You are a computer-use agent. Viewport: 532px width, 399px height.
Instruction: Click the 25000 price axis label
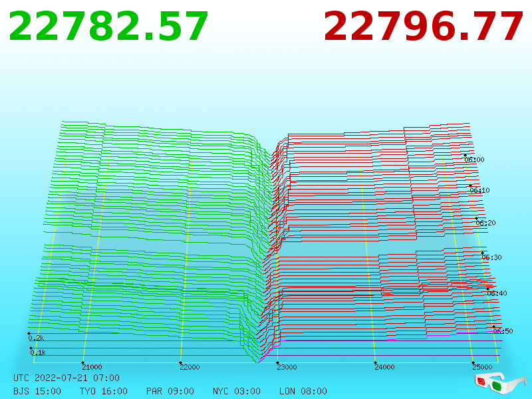click(482, 367)
